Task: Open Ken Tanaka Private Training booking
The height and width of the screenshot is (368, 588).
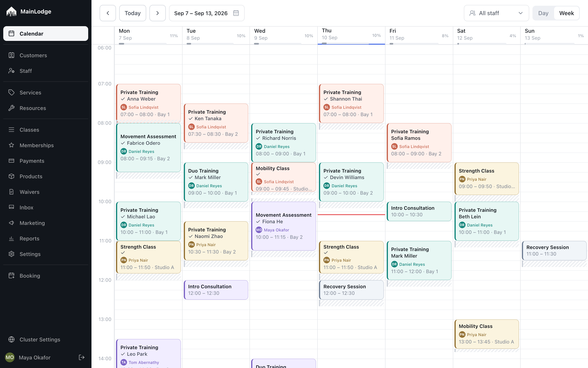Action: [216, 123]
